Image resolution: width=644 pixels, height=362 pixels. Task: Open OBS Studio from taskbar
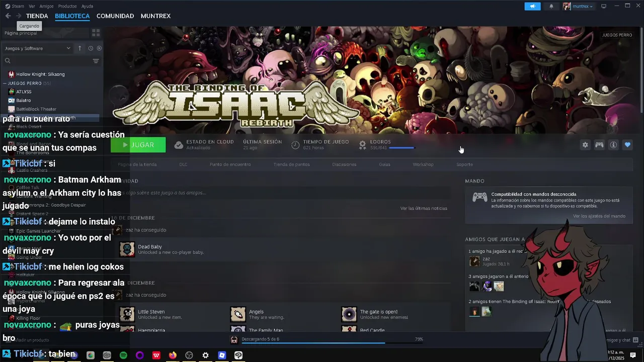pos(189,355)
